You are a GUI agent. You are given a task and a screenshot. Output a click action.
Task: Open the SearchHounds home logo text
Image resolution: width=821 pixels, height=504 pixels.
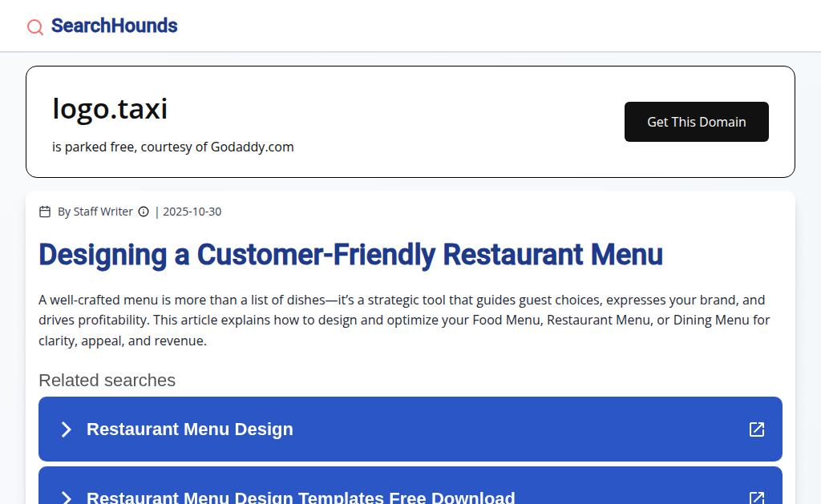tap(114, 26)
